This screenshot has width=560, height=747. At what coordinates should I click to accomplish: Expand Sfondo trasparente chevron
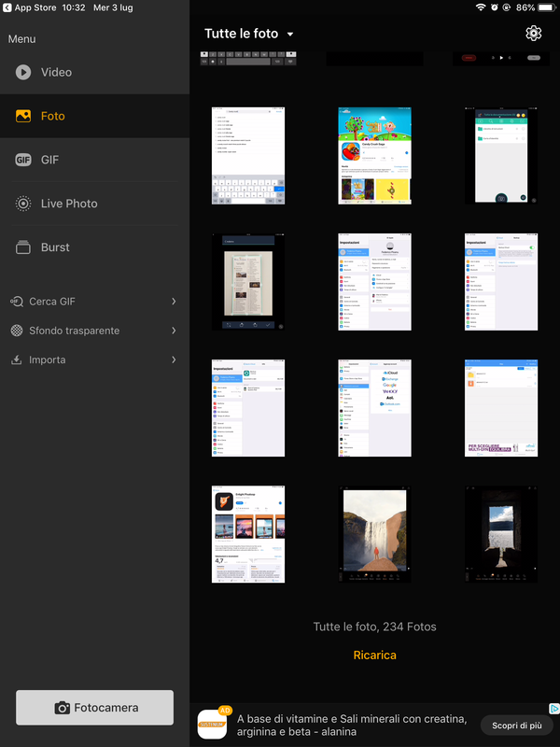(x=174, y=331)
